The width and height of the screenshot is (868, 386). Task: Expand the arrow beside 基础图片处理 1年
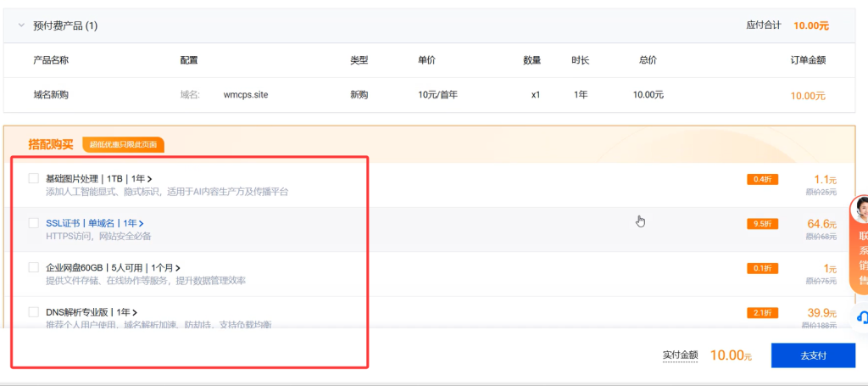click(x=149, y=179)
